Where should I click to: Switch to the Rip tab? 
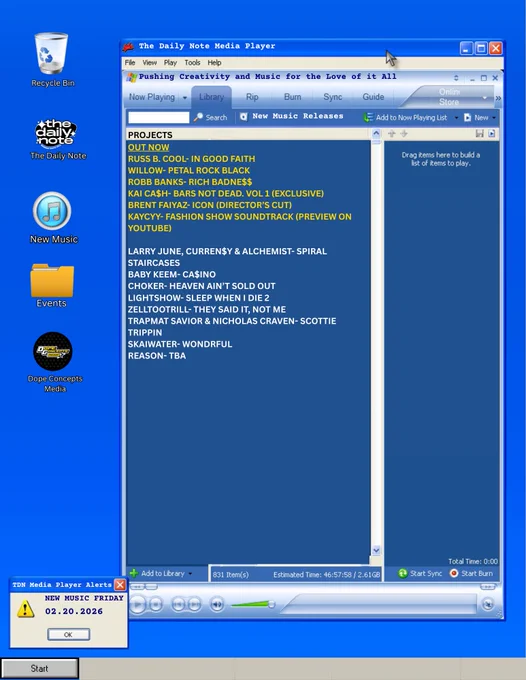[x=252, y=97]
